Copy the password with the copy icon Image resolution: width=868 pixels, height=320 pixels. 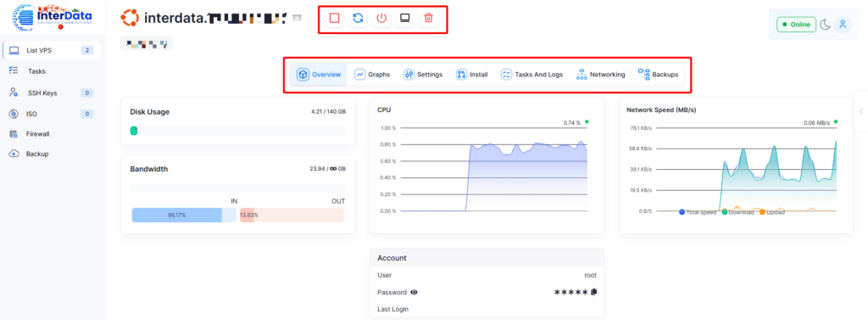(594, 292)
